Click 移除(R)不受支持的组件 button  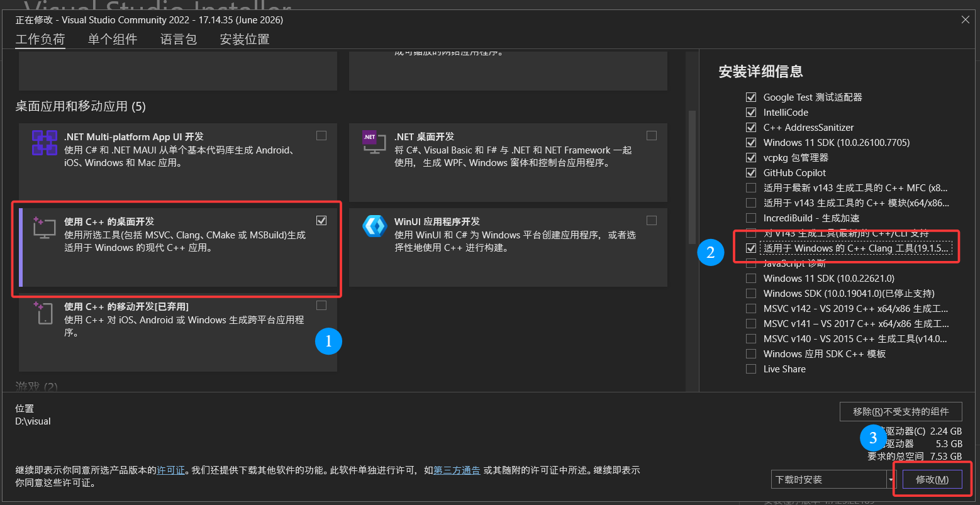901,411
